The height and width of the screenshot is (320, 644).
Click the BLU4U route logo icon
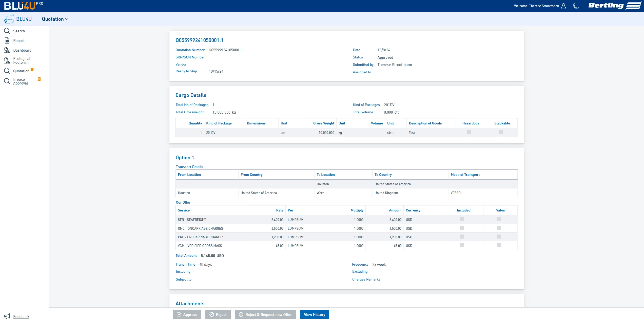click(x=9, y=19)
